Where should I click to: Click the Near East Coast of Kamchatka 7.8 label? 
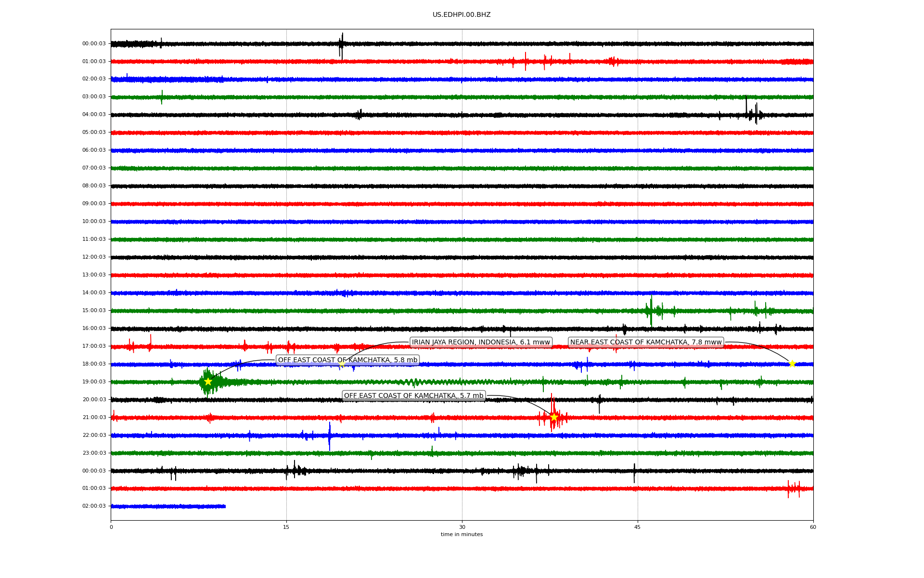pos(646,342)
